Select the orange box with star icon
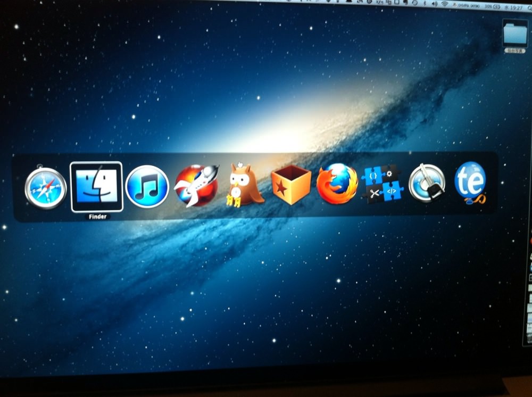The height and width of the screenshot is (397, 532). [x=291, y=185]
